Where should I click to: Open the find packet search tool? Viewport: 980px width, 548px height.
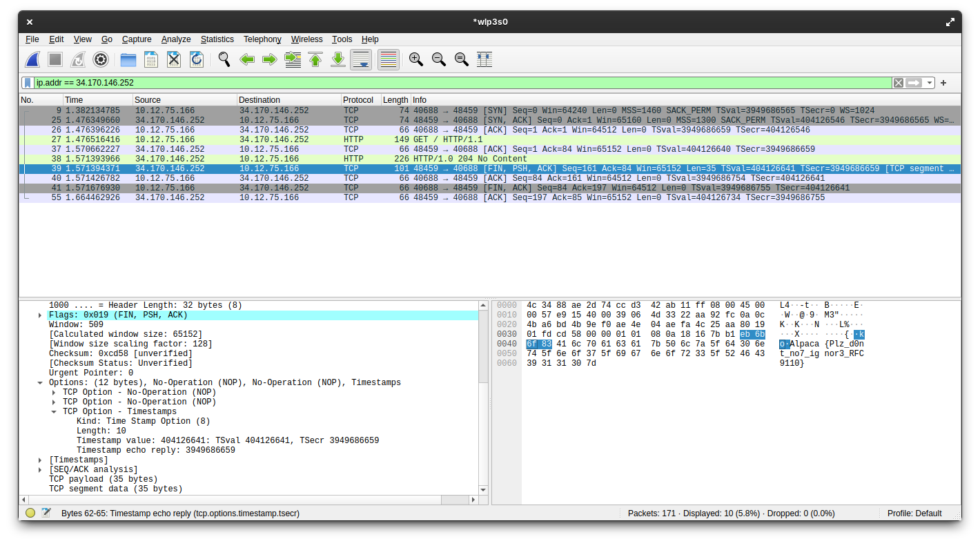click(x=223, y=59)
